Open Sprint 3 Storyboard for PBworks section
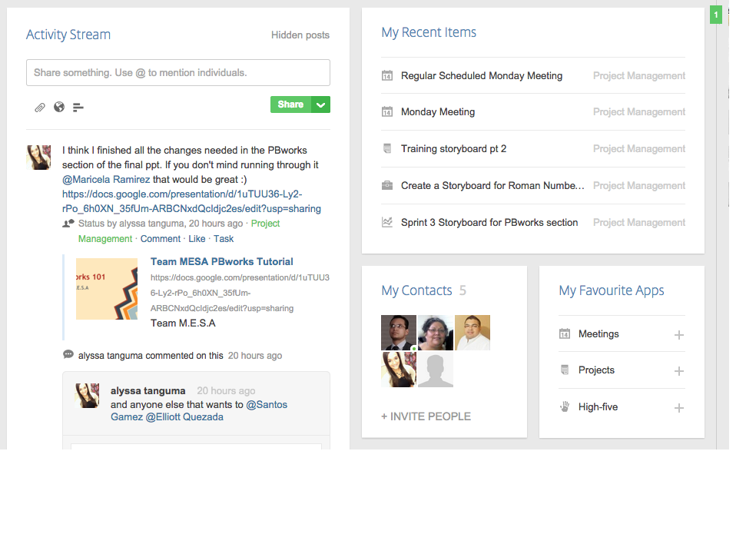The width and height of the screenshot is (756, 544). (x=489, y=223)
